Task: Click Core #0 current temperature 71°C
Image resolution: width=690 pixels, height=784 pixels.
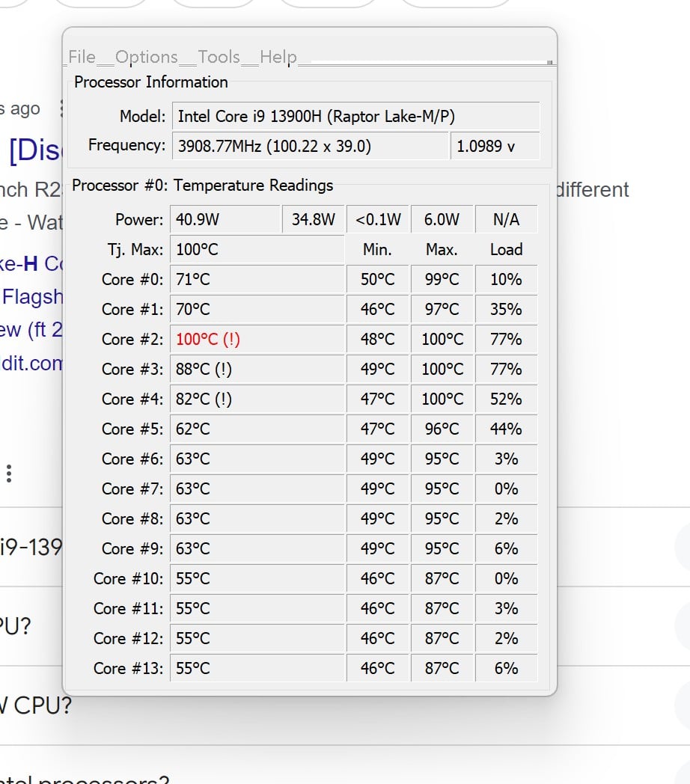Action: tap(257, 280)
